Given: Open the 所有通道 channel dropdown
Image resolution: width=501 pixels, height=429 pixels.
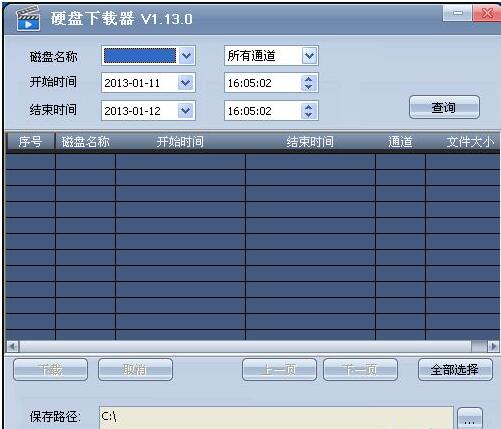Looking at the screenshot, I should pyautogui.click(x=309, y=56).
